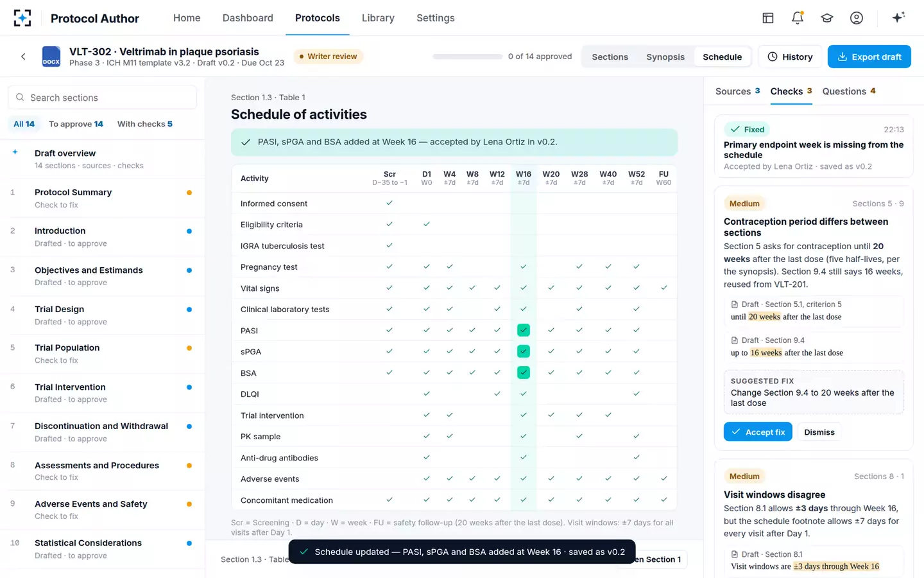Open the History button
The width and height of the screenshot is (924, 578).
790,57
